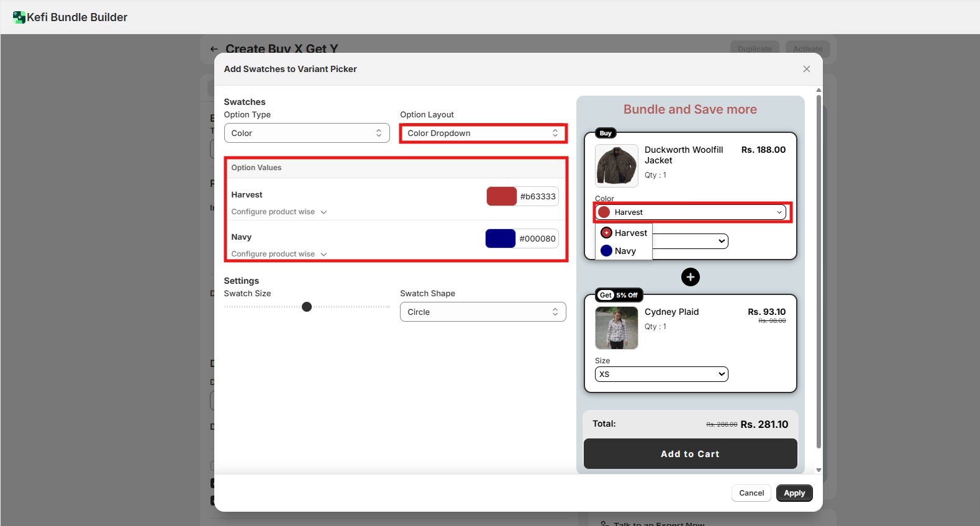Select the Harvest swatch in color list
The image size is (980, 526).
pyautogui.click(x=624, y=233)
